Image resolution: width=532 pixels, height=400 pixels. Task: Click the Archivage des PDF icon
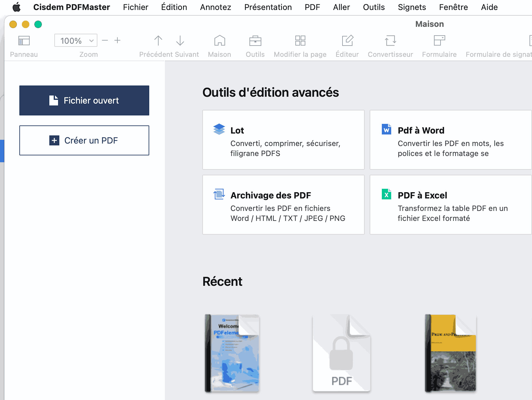(219, 194)
